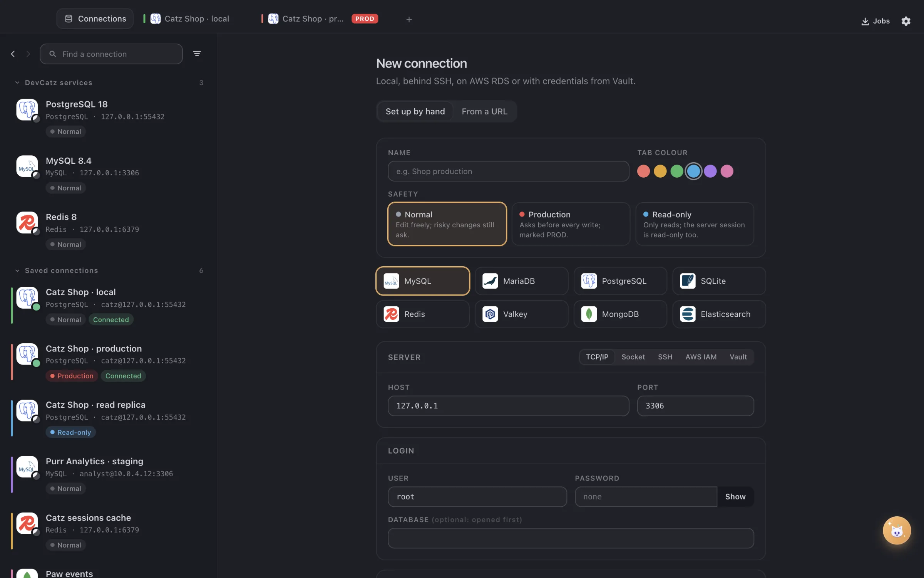Viewport: 924px width, 578px height.
Task: Select PostgreSQL as database type
Action: pyautogui.click(x=620, y=281)
